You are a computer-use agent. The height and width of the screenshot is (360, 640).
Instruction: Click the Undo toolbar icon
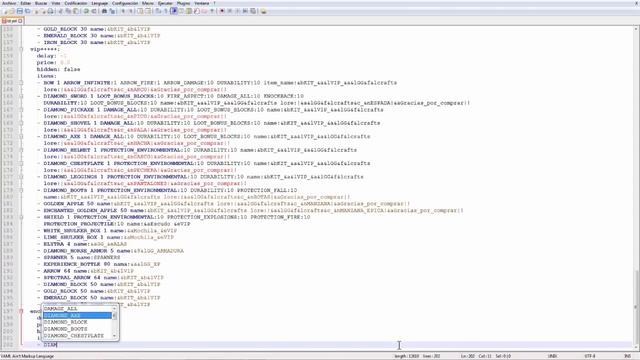click(86, 11)
